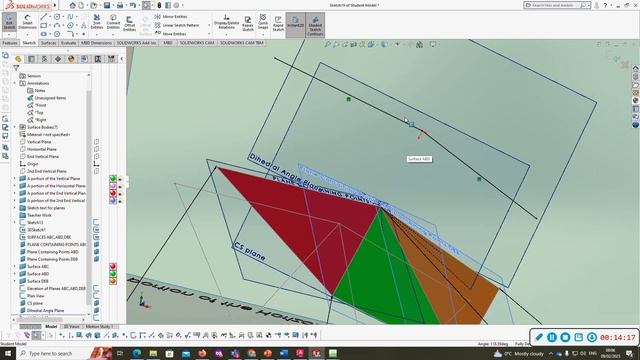The width and height of the screenshot is (640, 360).
Task: Activate the Trim Entities tool
Action: [x=97, y=22]
